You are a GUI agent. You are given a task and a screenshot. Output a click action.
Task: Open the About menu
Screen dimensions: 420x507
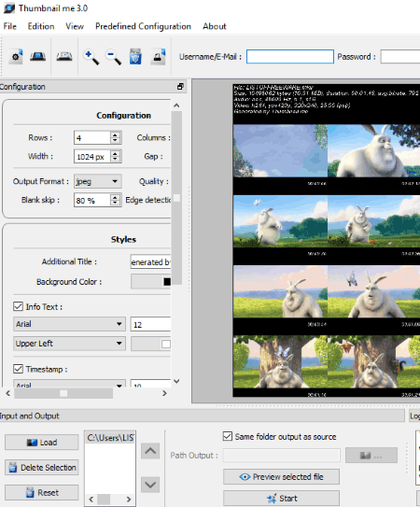tap(215, 26)
